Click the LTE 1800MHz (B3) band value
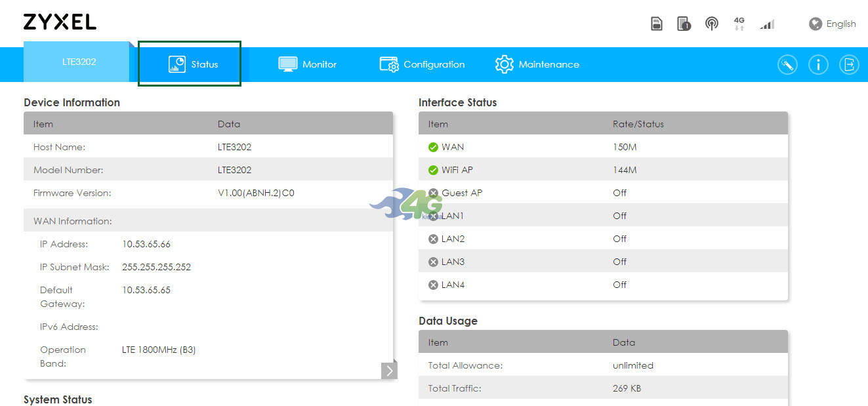This screenshot has width=868, height=406. 159,350
